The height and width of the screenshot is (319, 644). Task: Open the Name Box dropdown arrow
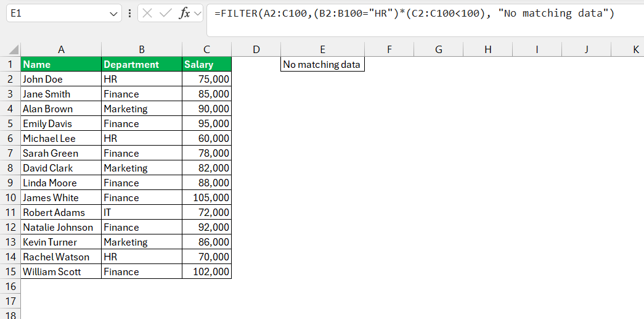[x=114, y=14]
